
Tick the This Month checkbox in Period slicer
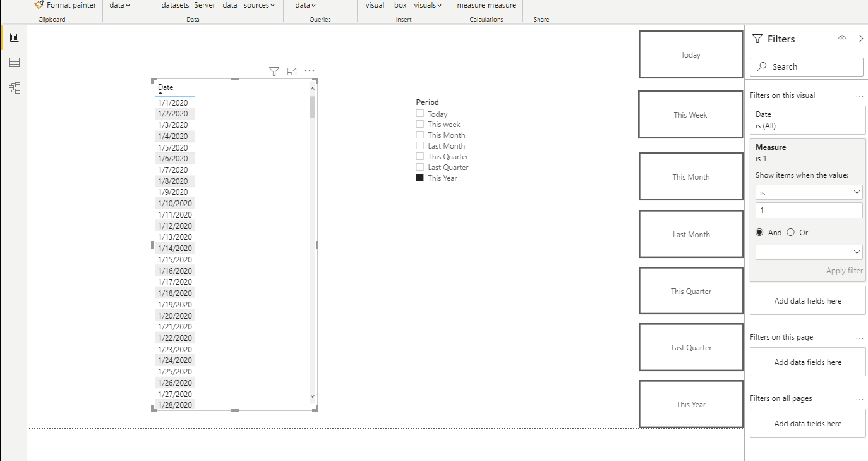(419, 135)
